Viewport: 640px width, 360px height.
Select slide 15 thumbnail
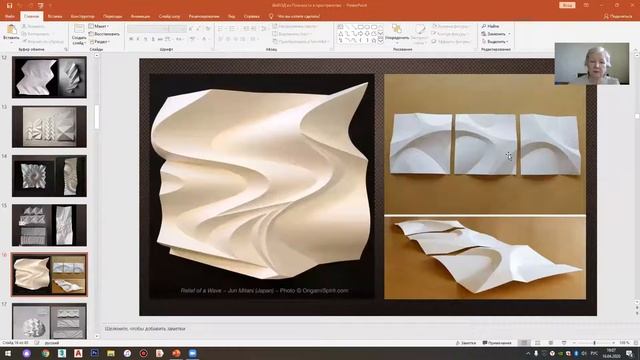pyautogui.click(x=49, y=225)
